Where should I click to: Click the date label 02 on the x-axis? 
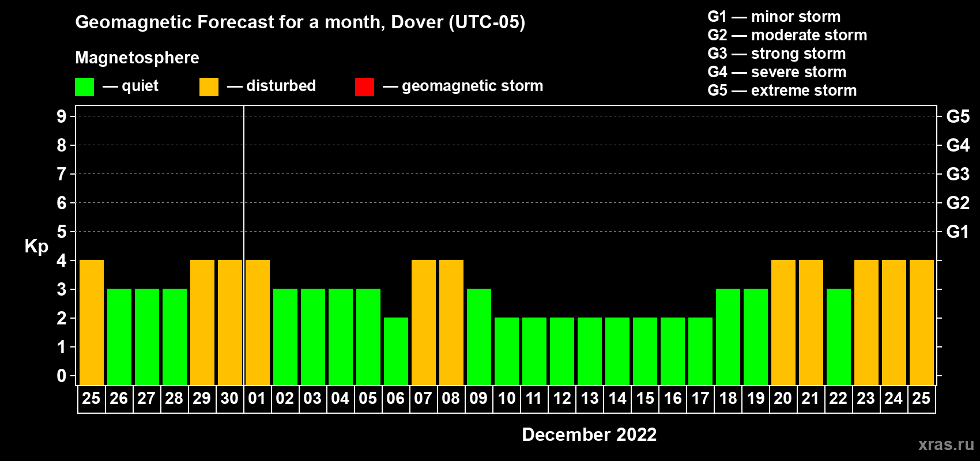coord(285,398)
